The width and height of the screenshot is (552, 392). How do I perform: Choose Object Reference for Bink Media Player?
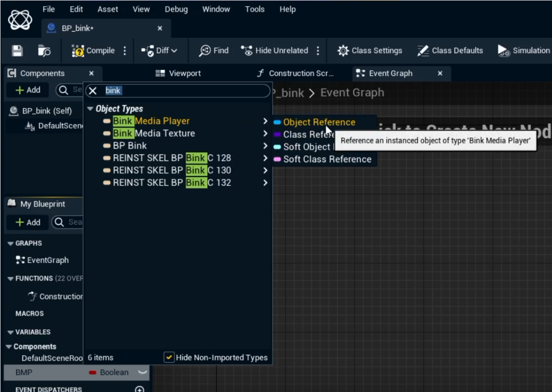[x=319, y=122]
